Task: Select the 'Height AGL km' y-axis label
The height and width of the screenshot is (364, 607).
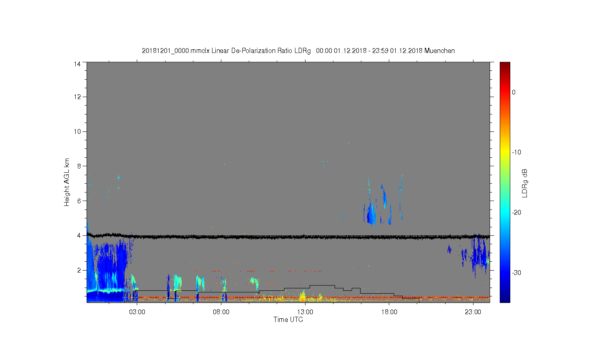Action: (x=67, y=182)
